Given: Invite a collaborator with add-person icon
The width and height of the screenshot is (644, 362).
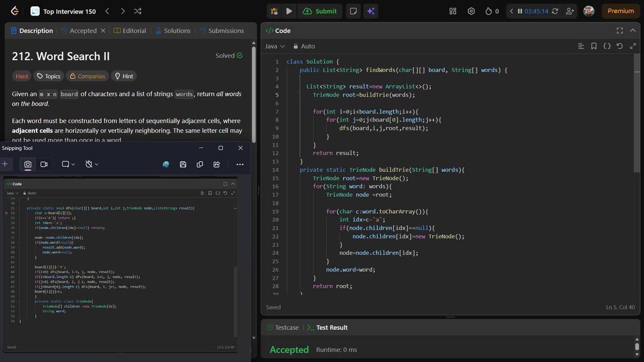Looking at the screenshot, I should click(x=570, y=11).
